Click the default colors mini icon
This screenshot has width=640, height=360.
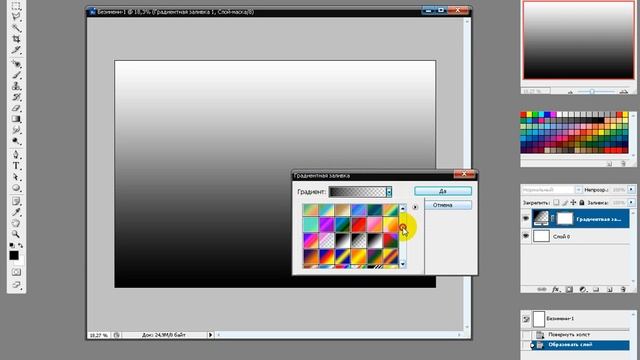coord(12,245)
